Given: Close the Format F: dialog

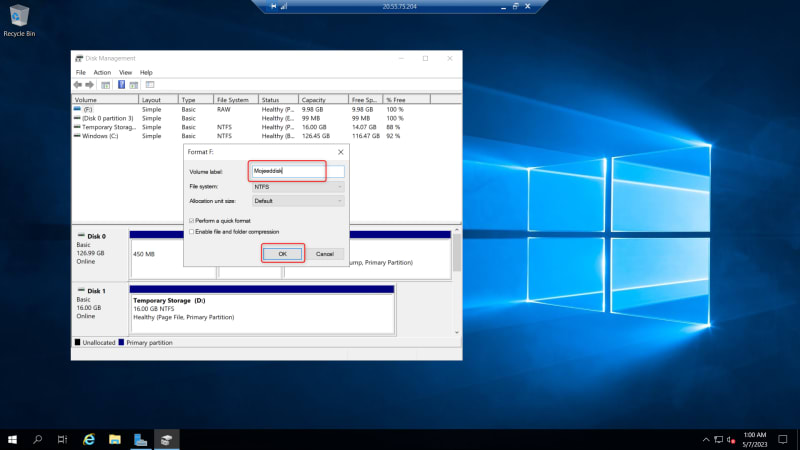Looking at the screenshot, I should coord(341,152).
